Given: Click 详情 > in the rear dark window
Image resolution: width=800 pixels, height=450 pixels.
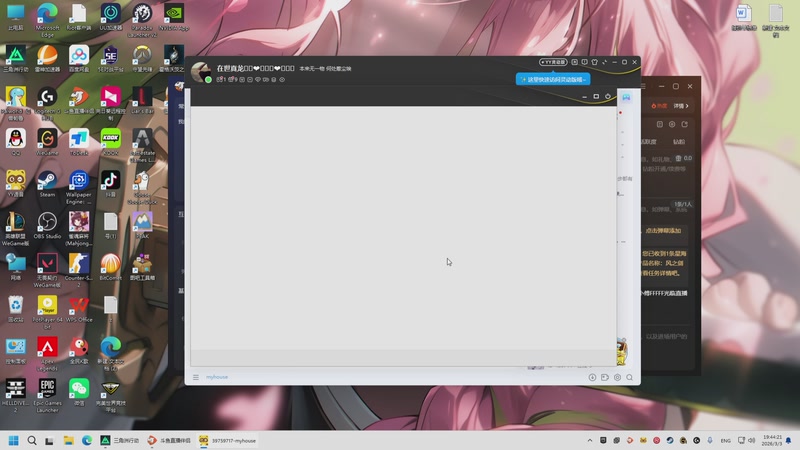Looking at the screenshot, I should tap(681, 106).
